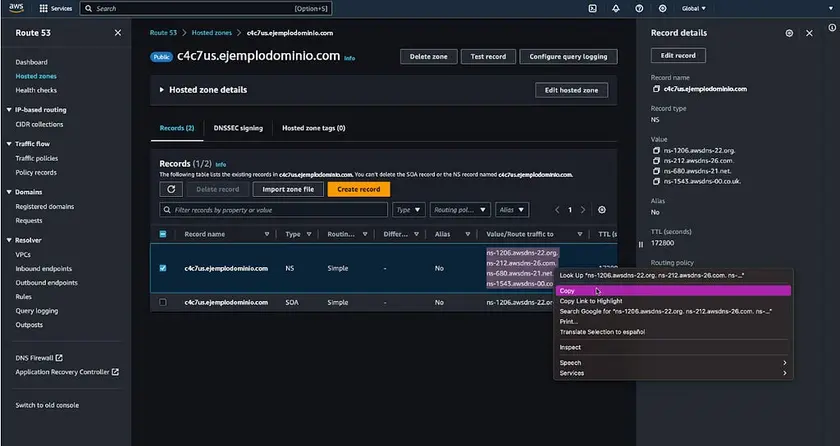Open the Global region dropdown
840x446 pixels.
[x=693, y=9]
